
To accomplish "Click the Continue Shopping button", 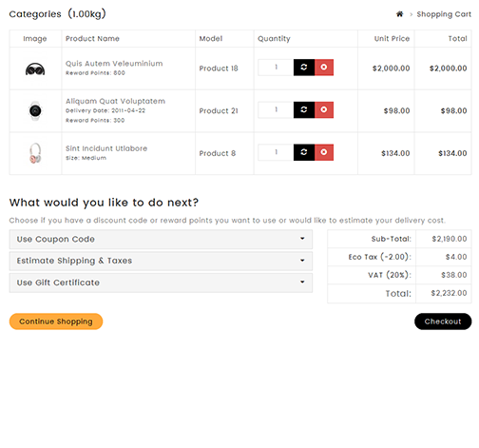I will click(56, 321).
